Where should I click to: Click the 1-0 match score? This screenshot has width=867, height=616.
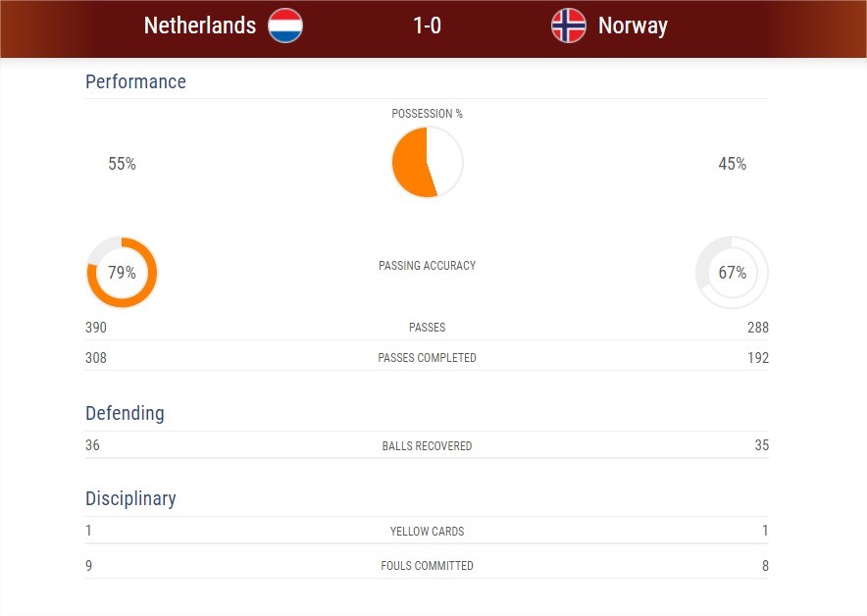click(427, 26)
